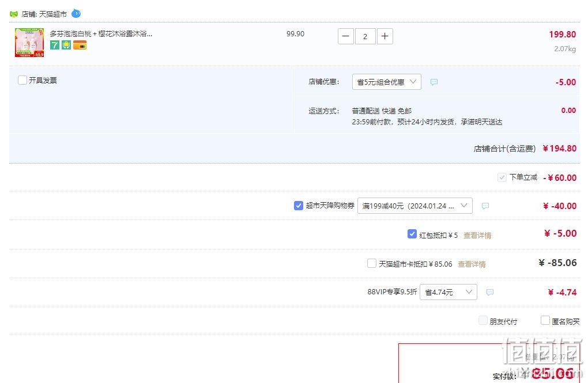This screenshot has height=383, width=588.
Task: Click the delivery promise line starting 23:59前付款
Action: click(427, 122)
